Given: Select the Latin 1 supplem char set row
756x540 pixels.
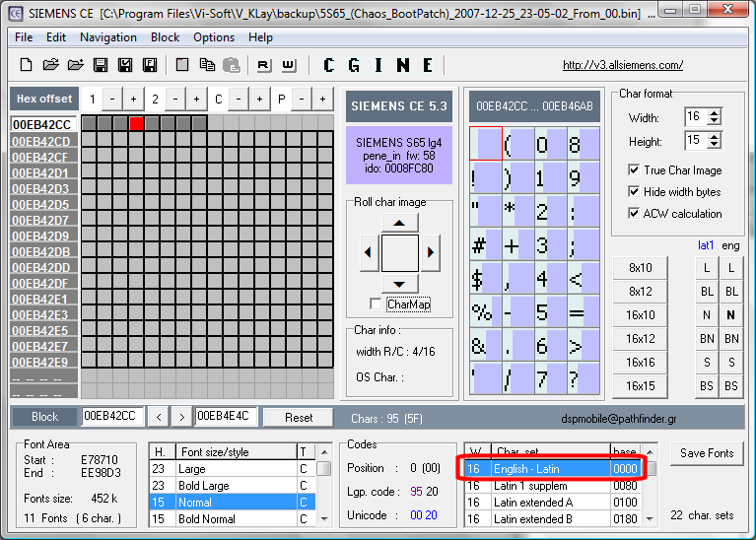Looking at the screenshot, I should [553, 486].
